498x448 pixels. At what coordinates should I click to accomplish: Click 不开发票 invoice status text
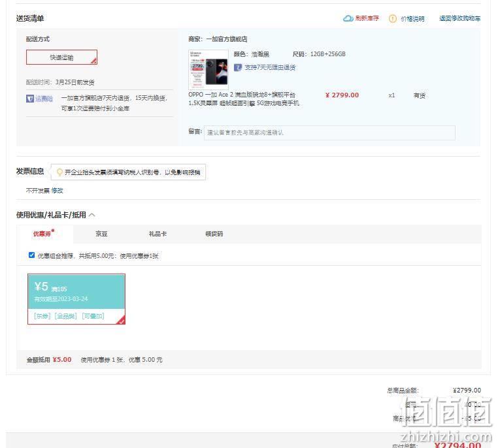38,191
